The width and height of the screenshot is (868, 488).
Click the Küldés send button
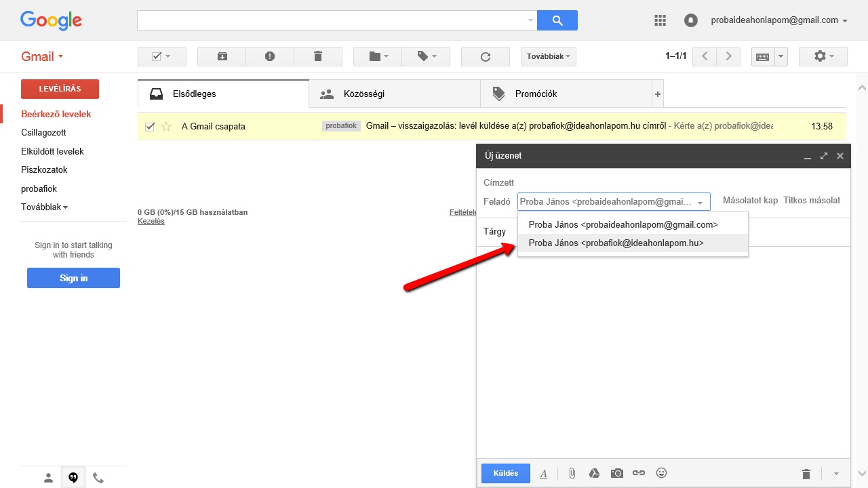506,473
